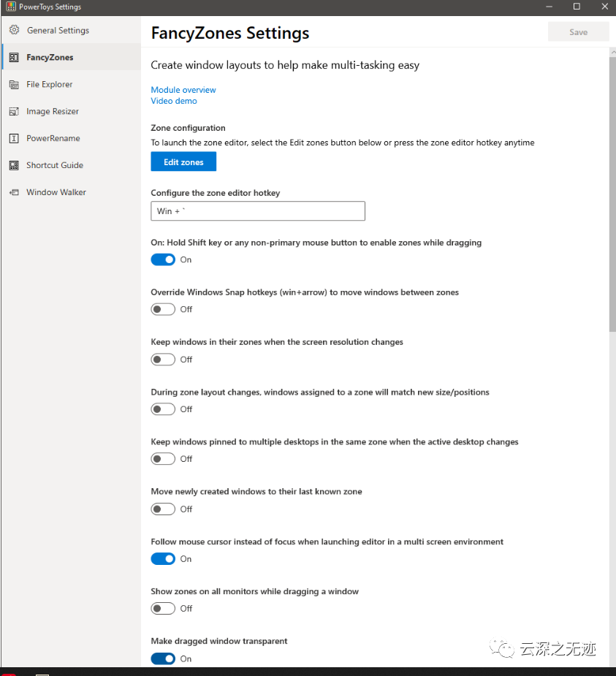Disable Make dragged window transparent
Screen dimensions: 616x676
(162, 658)
